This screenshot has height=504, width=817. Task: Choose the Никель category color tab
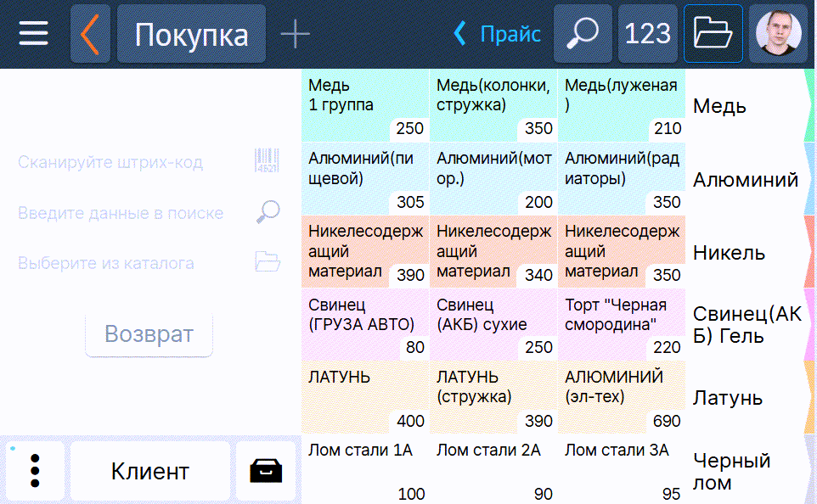[747, 253]
